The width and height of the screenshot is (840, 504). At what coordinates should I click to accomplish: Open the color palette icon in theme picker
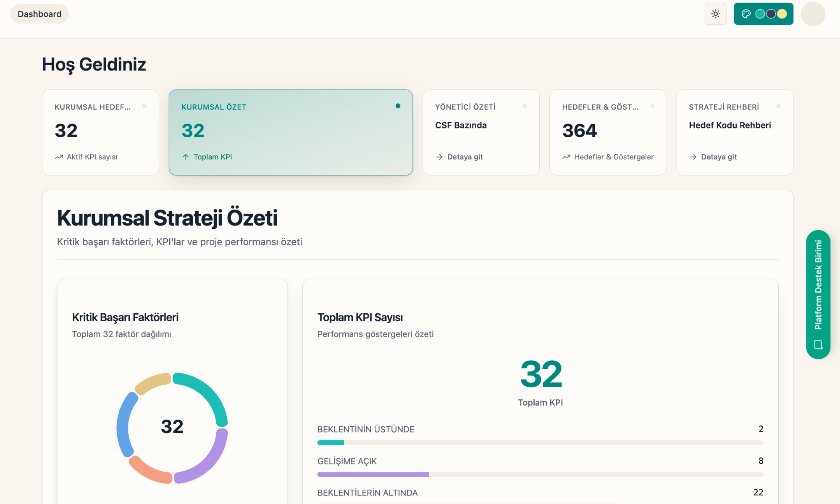click(x=746, y=14)
